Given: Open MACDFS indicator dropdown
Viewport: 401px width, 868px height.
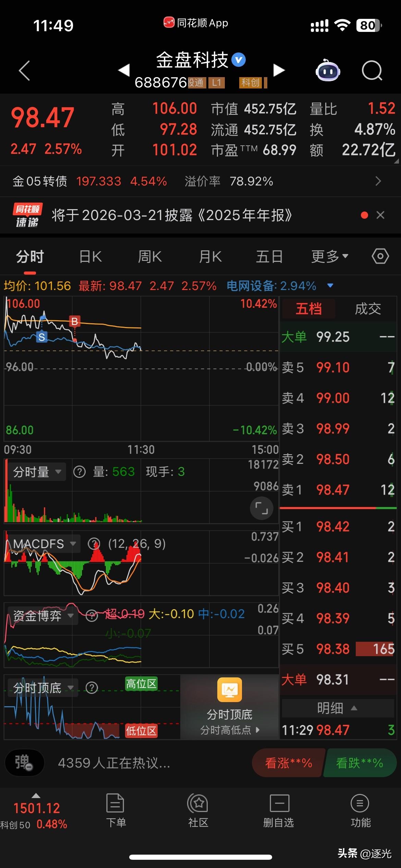Looking at the screenshot, I should point(44,544).
